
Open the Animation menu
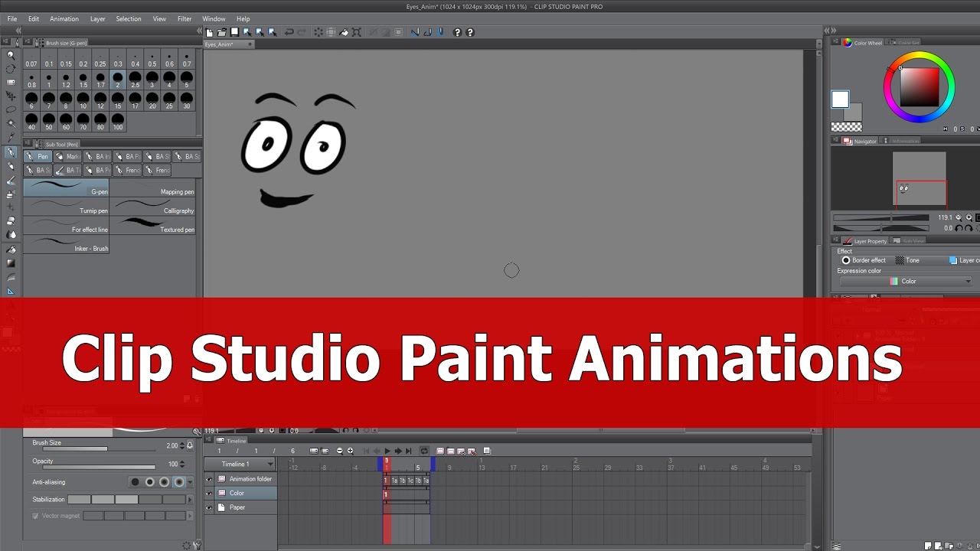[64, 18]
